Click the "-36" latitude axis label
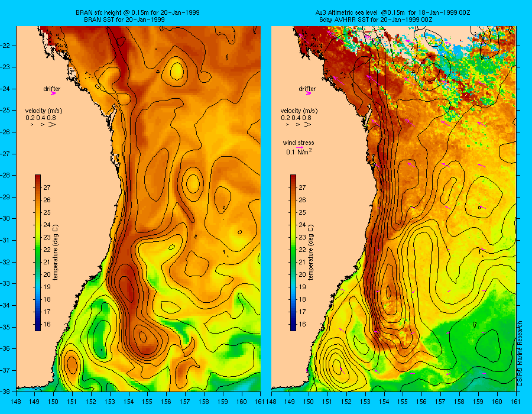This screenshot has height=414, width=532. (x=5, y=348)
